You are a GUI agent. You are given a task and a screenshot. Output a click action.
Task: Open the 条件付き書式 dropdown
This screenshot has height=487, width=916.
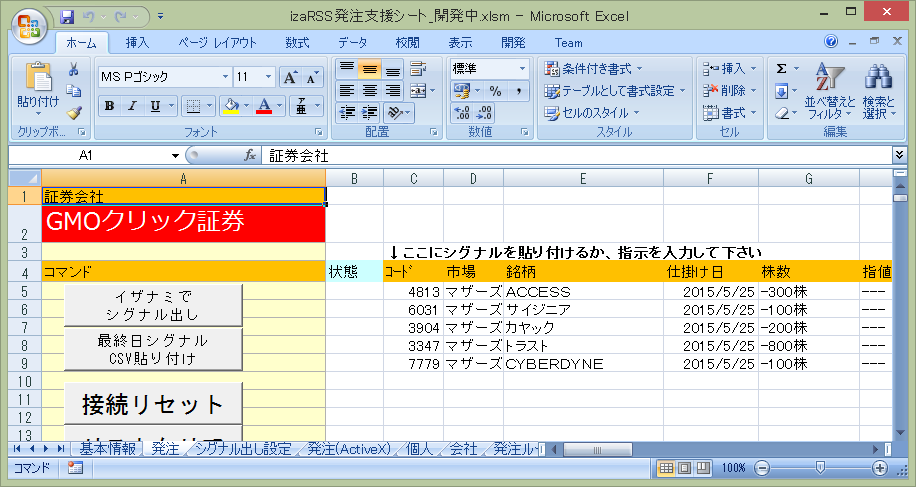(593, 69)
